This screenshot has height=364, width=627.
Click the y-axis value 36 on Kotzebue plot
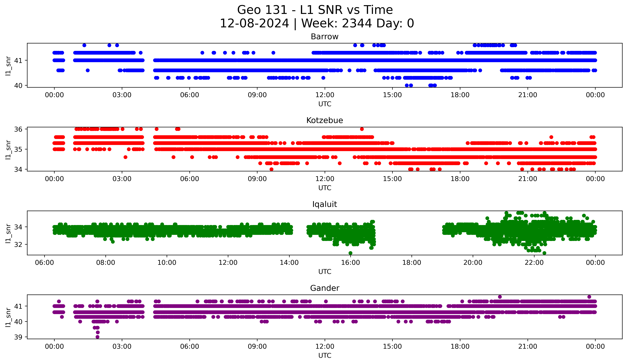coord(18,129)
